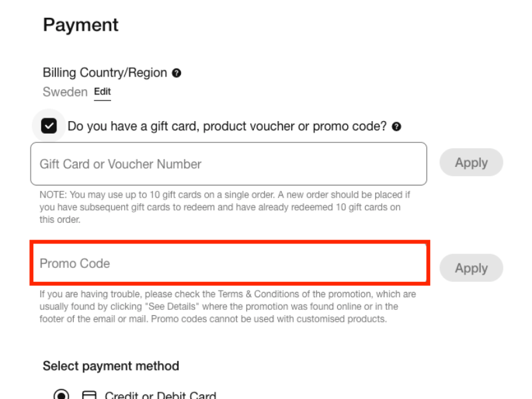Image resolution: width=532 pixels, height=399 pixels.
Task: Click help icon next to promo code question
Action: (396, 126)
